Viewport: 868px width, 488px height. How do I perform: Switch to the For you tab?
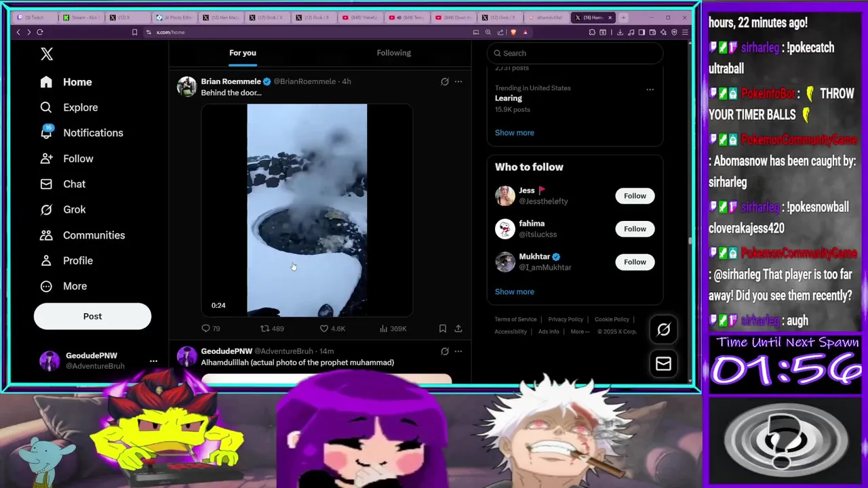click(243, 53)
